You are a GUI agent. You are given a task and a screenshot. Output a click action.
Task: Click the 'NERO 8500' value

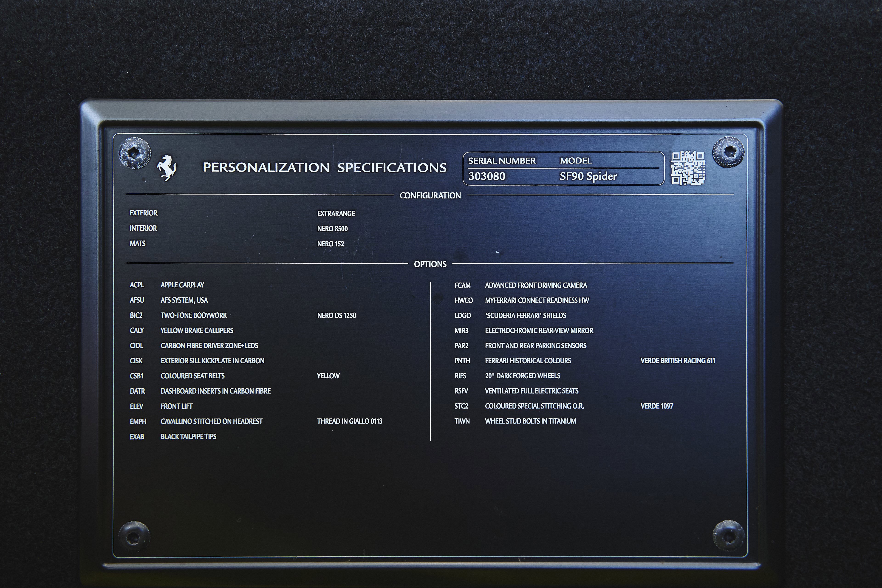[333, 229]
